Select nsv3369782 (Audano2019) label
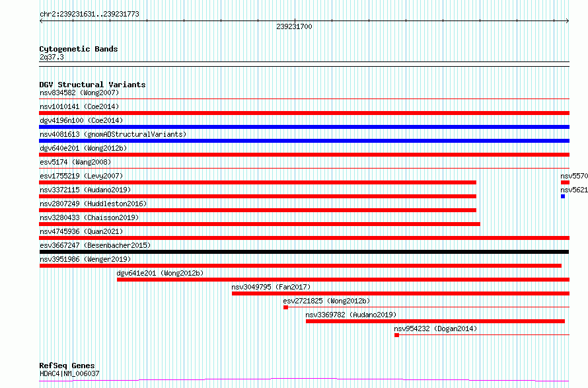The height and width of the screenshot is (388, 588). coord(351,315)
